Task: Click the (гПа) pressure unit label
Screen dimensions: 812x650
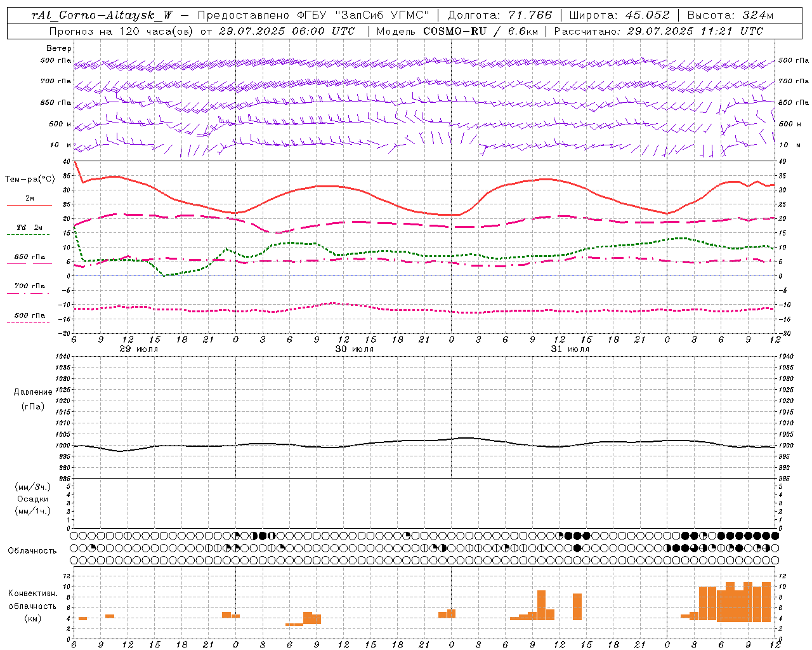Action: pos(33,406)
